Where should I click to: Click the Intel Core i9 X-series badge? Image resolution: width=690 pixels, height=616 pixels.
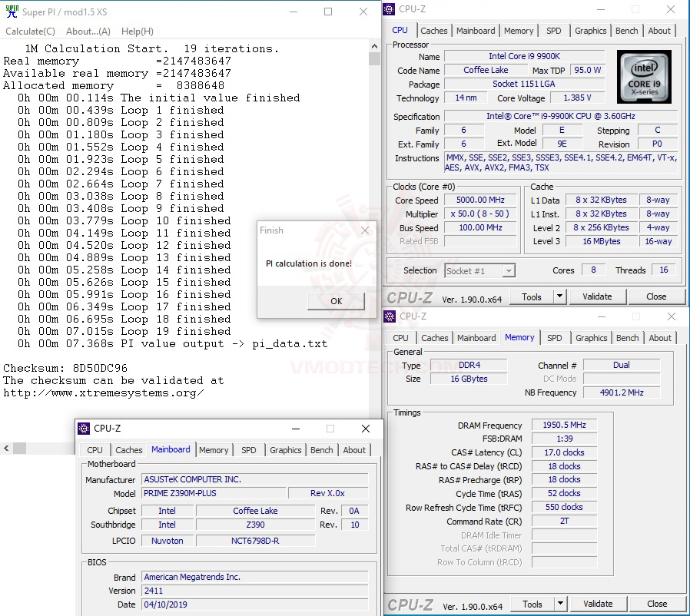pyautogui.click(x=644, y=77)
